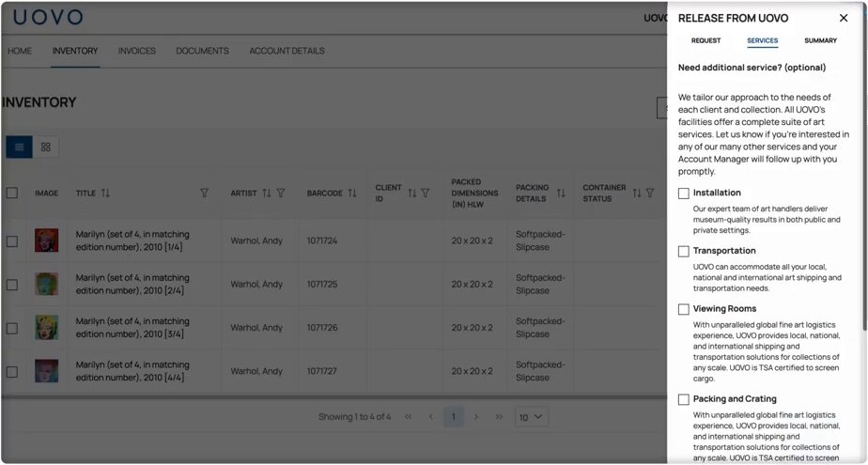Go to previous page arrow

tap(430, 417)
